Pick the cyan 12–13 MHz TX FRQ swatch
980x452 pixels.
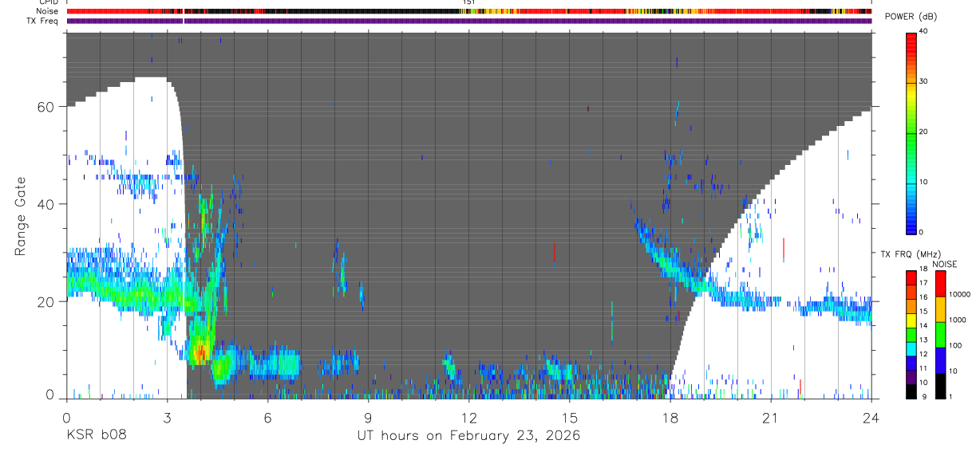pyautogui.click(x=911, y=349)
